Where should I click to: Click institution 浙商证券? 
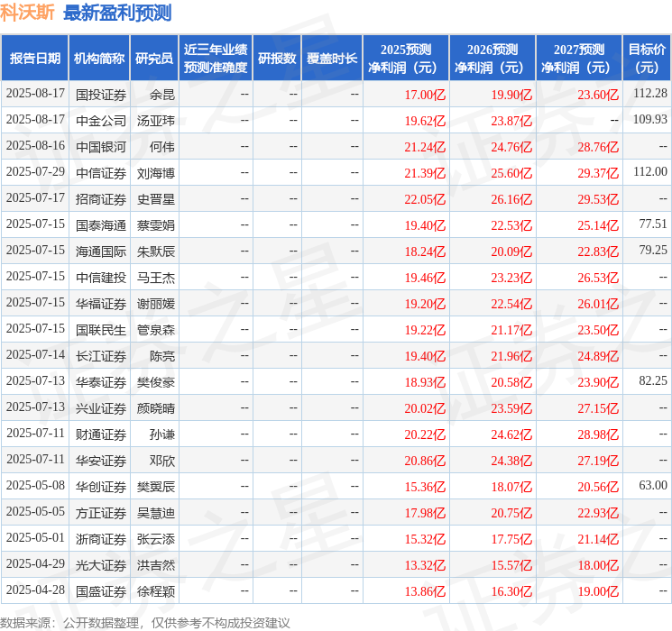pos(101,538)
